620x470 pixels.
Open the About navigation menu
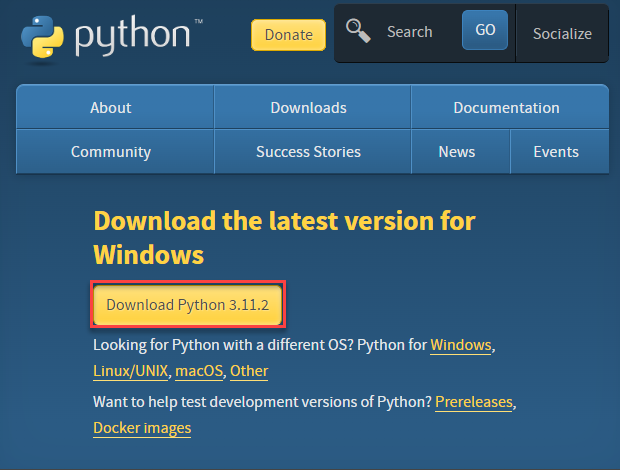tap(111, 108)
